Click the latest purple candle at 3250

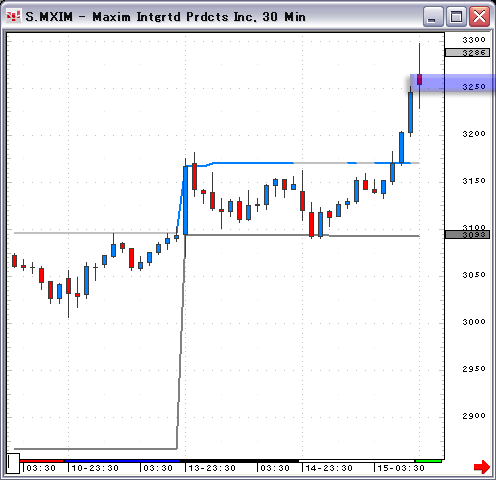419,80
